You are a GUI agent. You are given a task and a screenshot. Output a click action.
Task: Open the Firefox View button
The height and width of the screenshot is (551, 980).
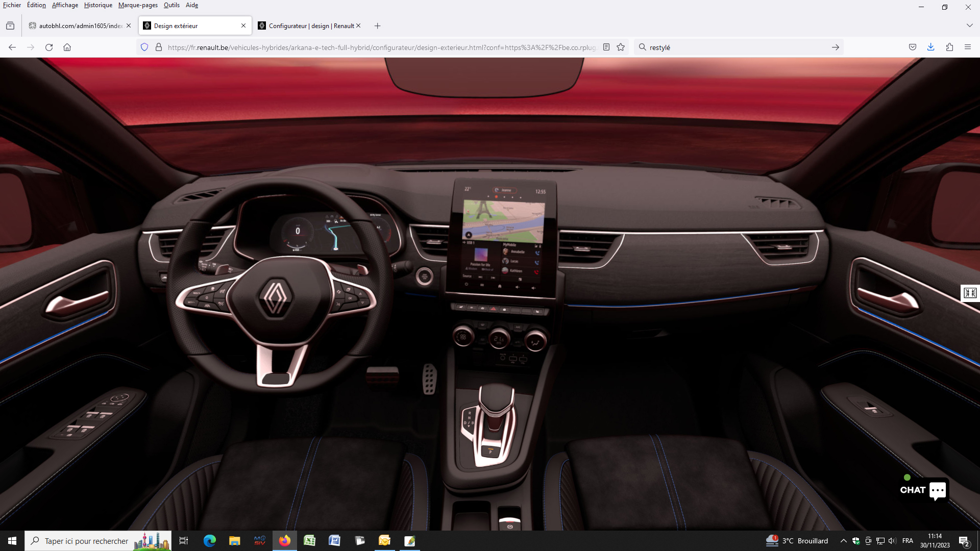coord(10,26)
